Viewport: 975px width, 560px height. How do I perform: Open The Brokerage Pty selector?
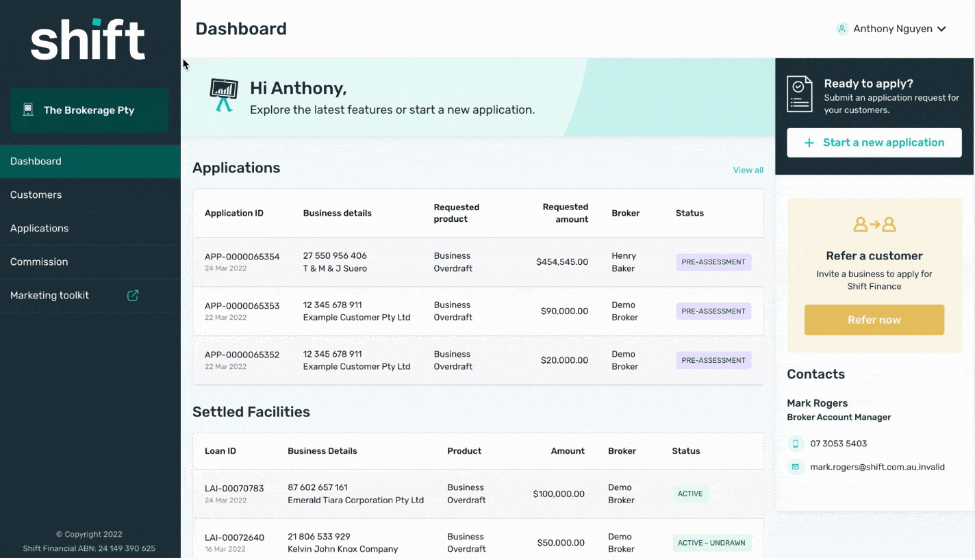89,110
